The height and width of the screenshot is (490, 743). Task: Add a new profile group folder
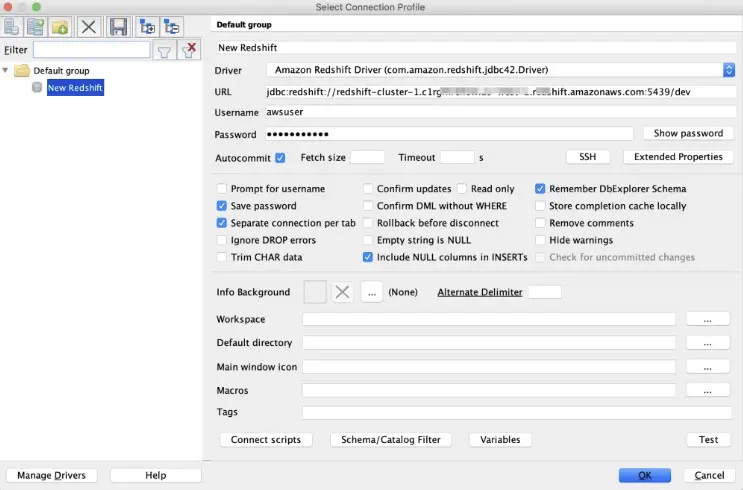[x=60, y=27]
